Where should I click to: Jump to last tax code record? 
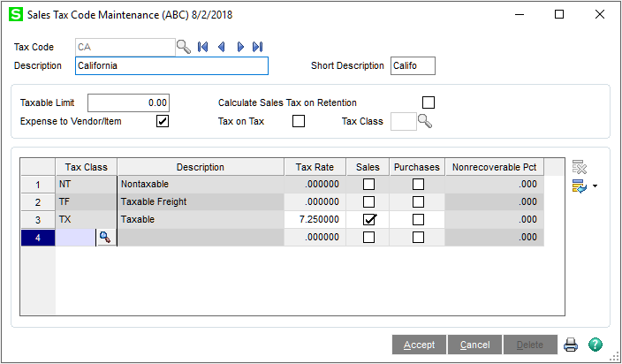coord(257,47)
